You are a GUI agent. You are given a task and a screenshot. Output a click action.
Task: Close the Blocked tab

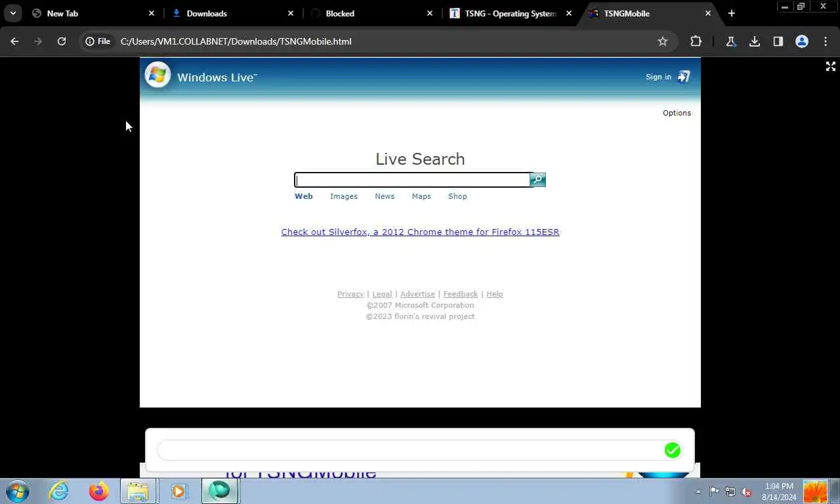pos(430,13)
